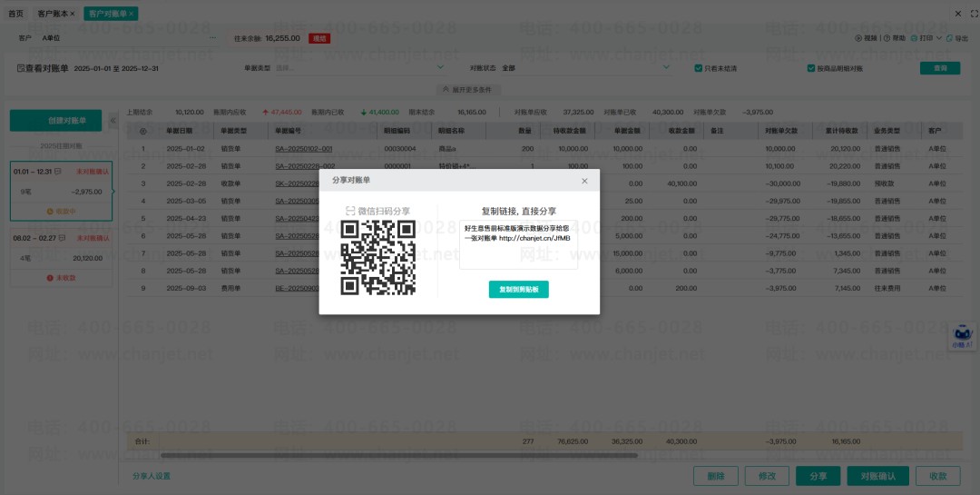Uncheck the 只看未结清 checkbox

coord(698,68)
